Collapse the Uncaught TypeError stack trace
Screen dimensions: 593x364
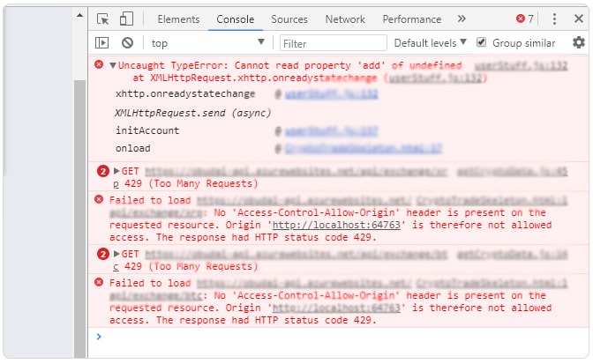point(113,66)
